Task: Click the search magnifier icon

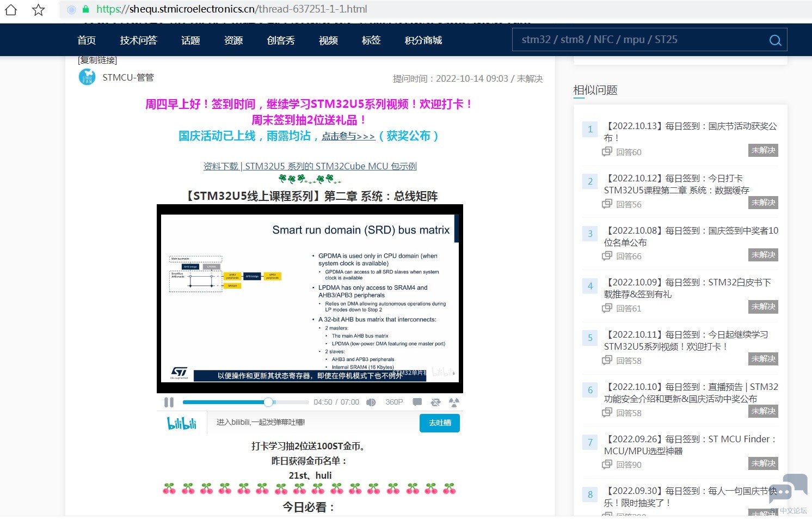Action: coord(775,40)
